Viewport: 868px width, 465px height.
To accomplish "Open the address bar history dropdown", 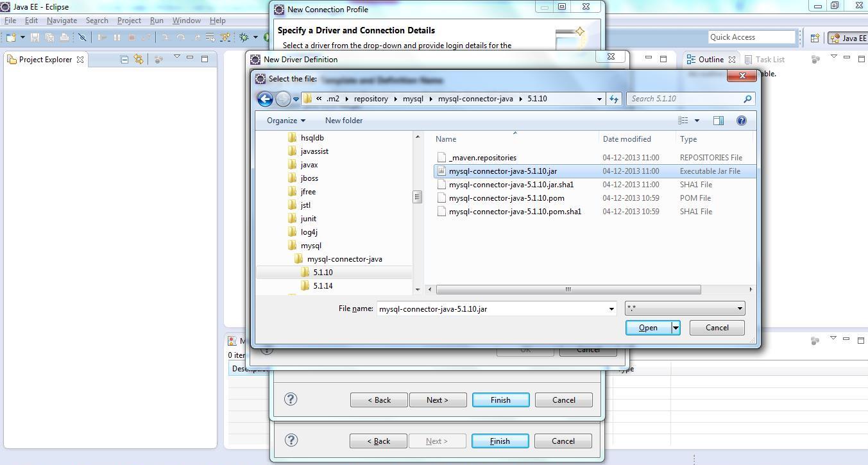I will pyautogui.click(x=599, y=99).
